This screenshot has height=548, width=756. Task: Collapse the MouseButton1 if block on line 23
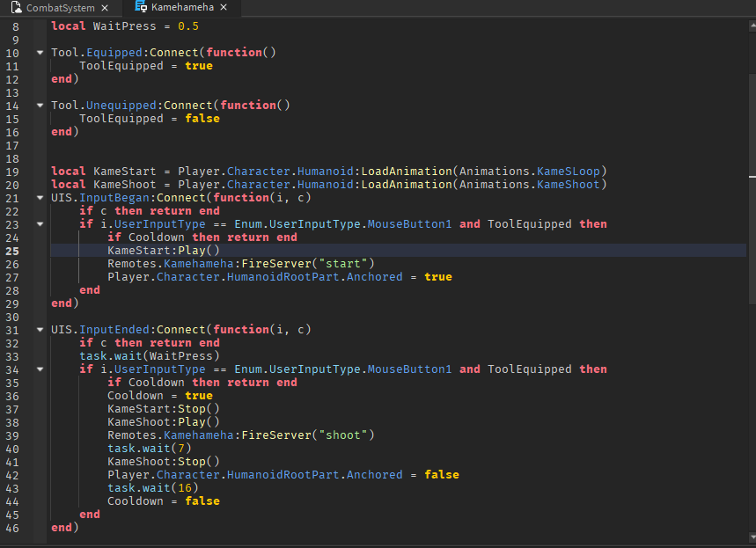click(x=38, y=223)
